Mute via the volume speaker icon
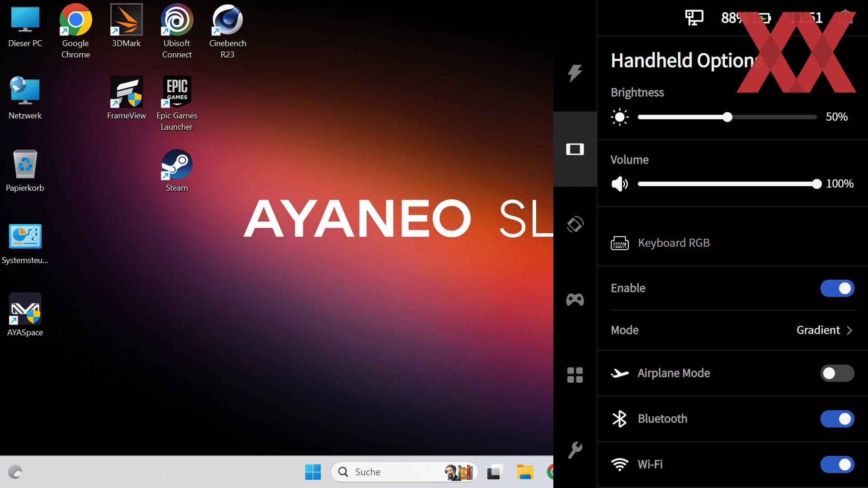Viewport: 868px width, 488px height. pyautogui.click(x=619, y=184)
